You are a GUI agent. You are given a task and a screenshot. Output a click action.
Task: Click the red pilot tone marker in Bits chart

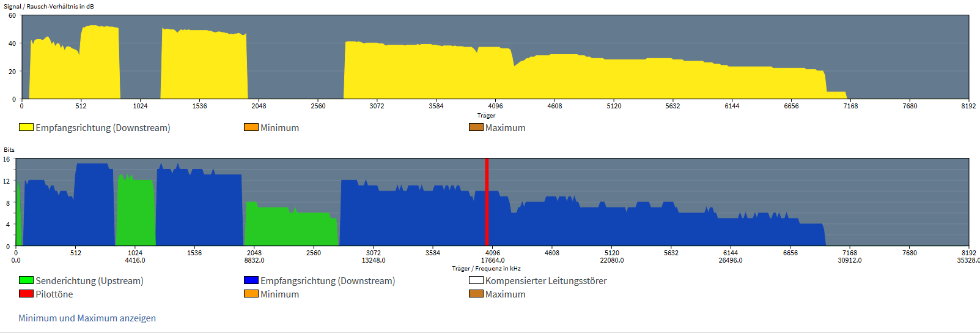(x=487, y=202)
